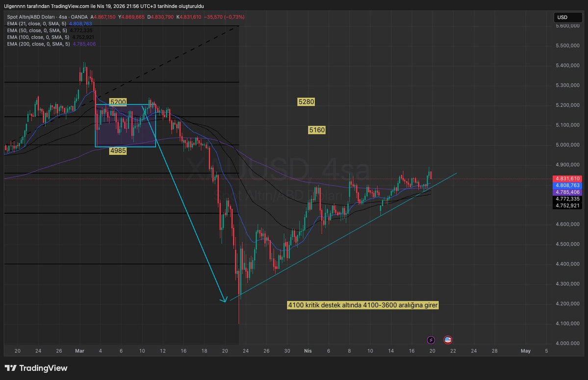Viewport: 588px width, 380px height.
Task: Click the change value −35,570 (−0,73%)
Action: [224, 17]
